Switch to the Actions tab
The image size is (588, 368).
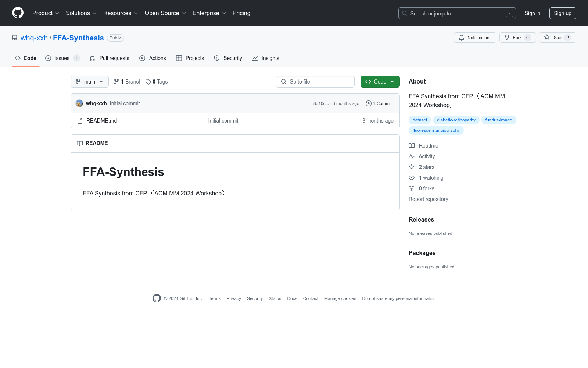pyautogui.click(x=153, y=58)
